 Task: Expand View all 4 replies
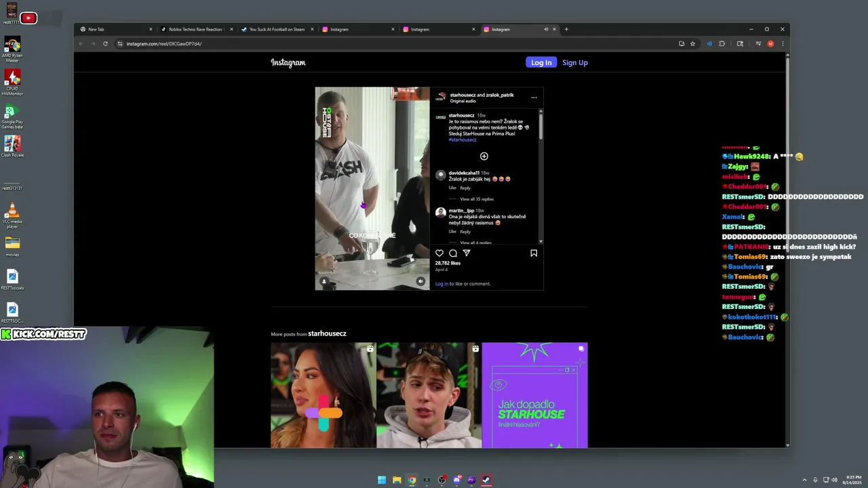[476, 243]
